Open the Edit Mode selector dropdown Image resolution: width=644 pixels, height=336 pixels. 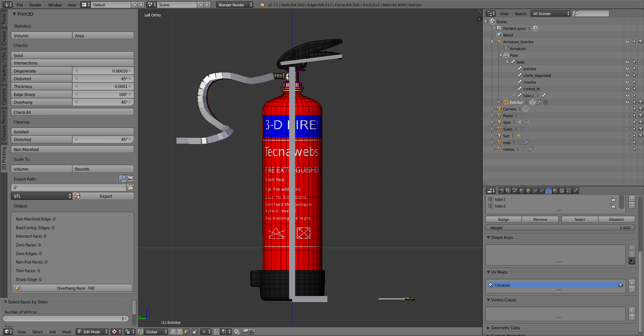coord(92,332)
